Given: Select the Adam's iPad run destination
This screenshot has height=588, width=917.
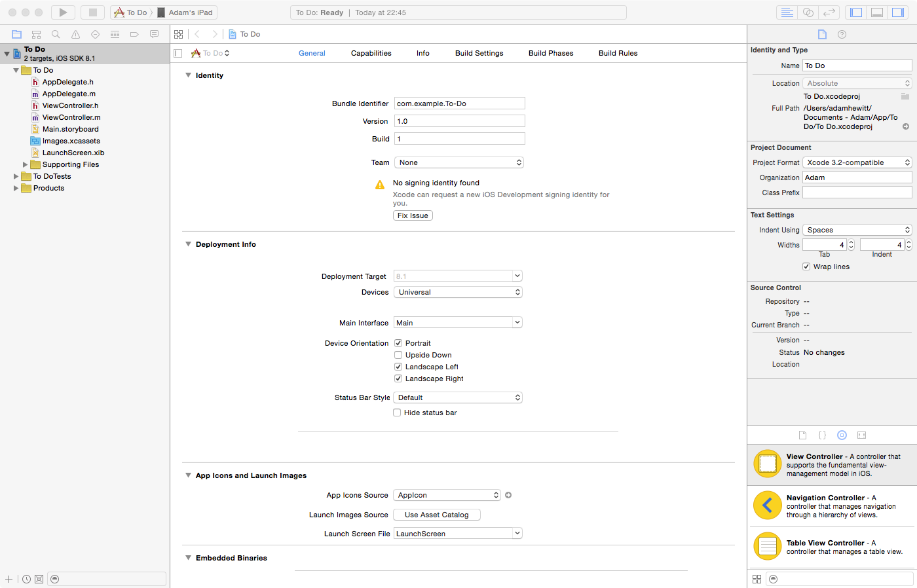Looking at the screenshot, I should (x=186, y=12).
